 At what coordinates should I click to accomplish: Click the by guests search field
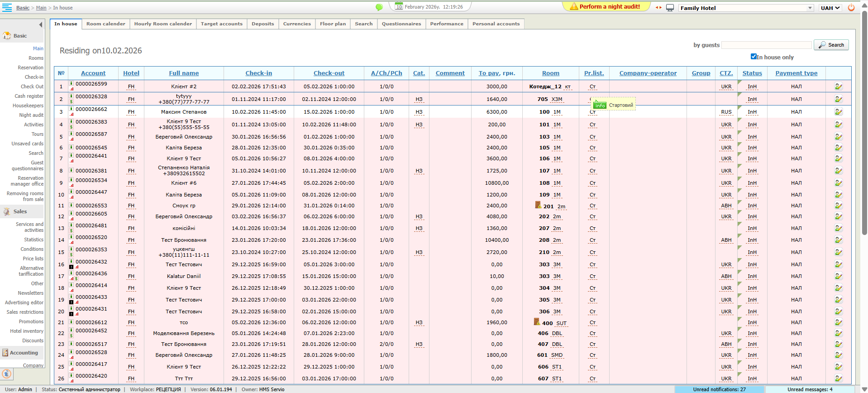(766, 45)
